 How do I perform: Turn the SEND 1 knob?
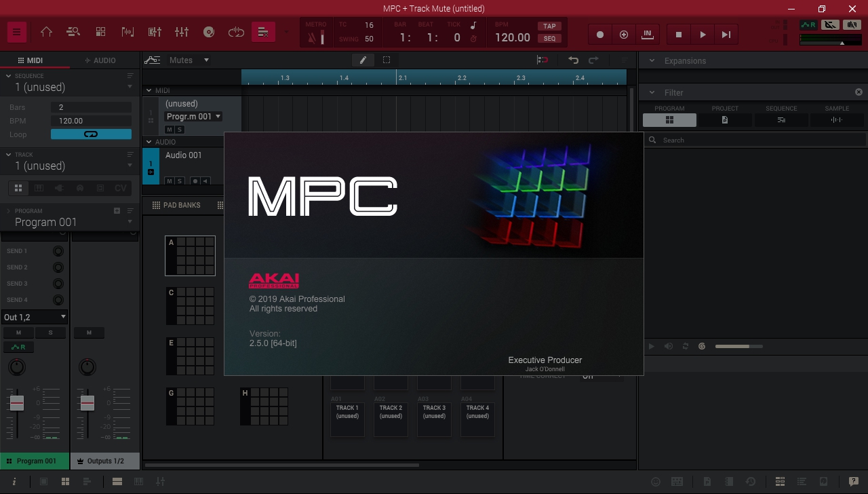(58, 251)
